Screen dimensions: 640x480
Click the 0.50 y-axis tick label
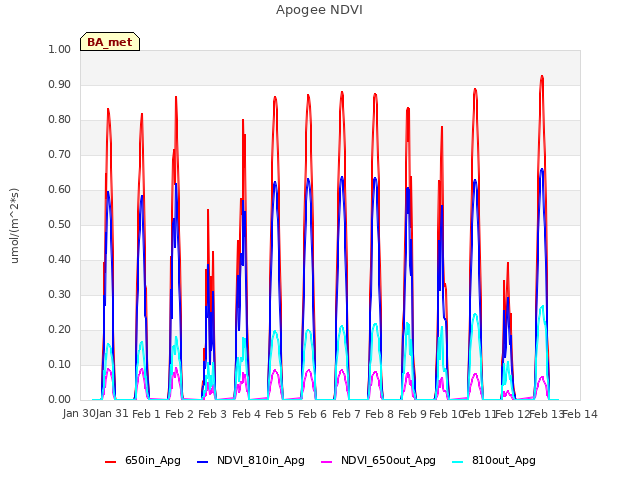click(59, 224)
